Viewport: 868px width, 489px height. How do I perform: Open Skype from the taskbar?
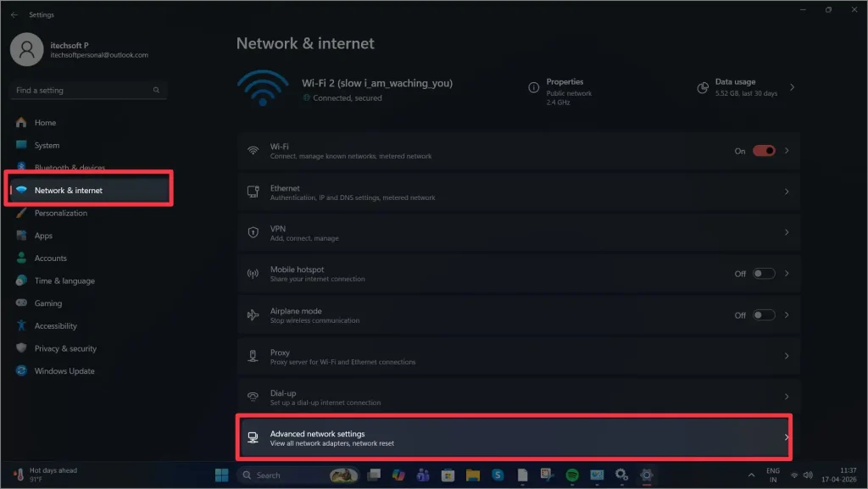(498, 475)
